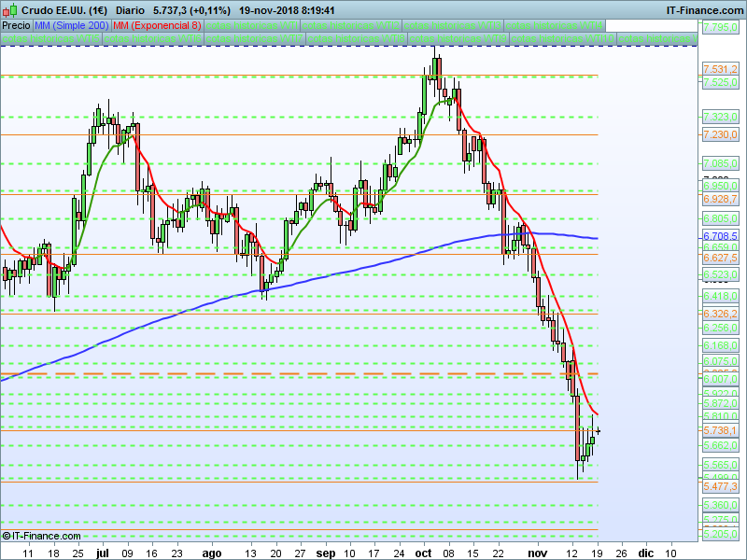Click the jul month label on time axis
Image resolution: width=747 pixels, height=560 pixels.
click(103, 553)
